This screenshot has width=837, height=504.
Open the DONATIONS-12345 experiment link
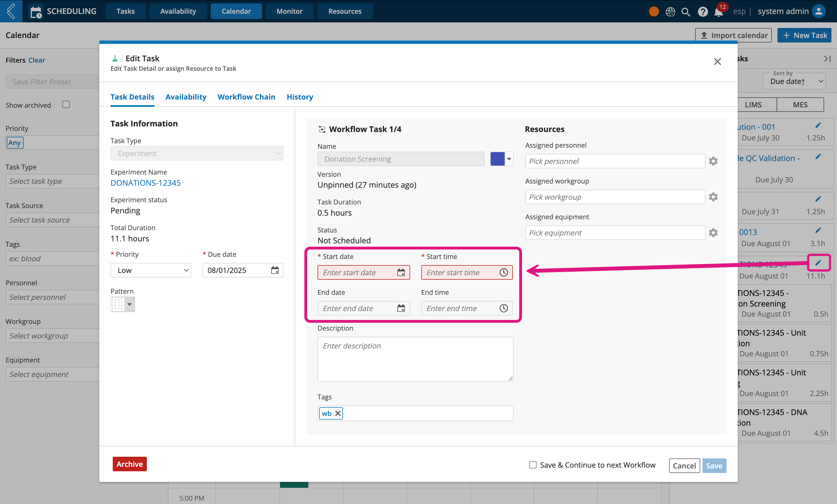click(x=145, y=183)
